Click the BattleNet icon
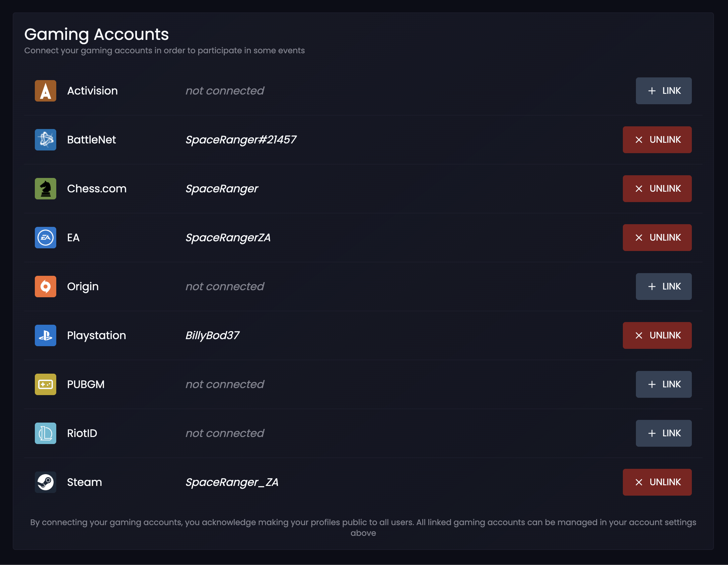Viewport: 728px width, 565px height. (x=46, y=140)
